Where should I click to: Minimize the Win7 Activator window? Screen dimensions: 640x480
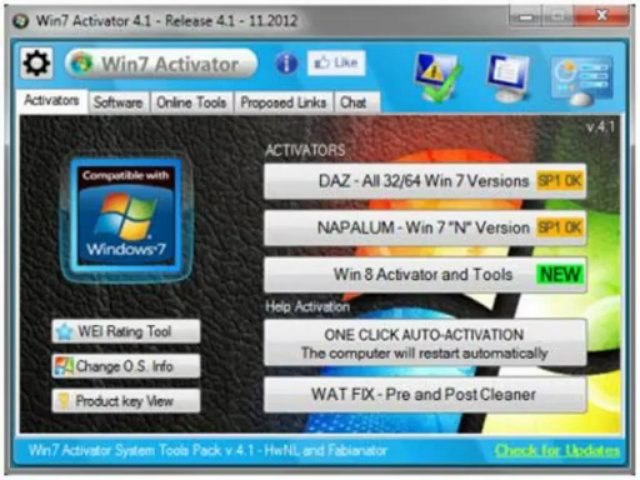coord(526,17)
